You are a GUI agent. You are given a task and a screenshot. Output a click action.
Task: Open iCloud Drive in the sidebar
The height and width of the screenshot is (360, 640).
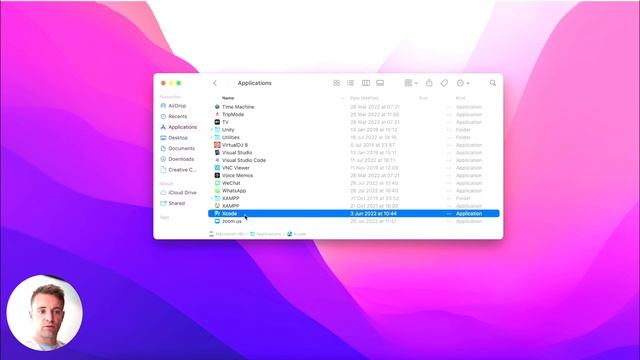coord(178,192)
